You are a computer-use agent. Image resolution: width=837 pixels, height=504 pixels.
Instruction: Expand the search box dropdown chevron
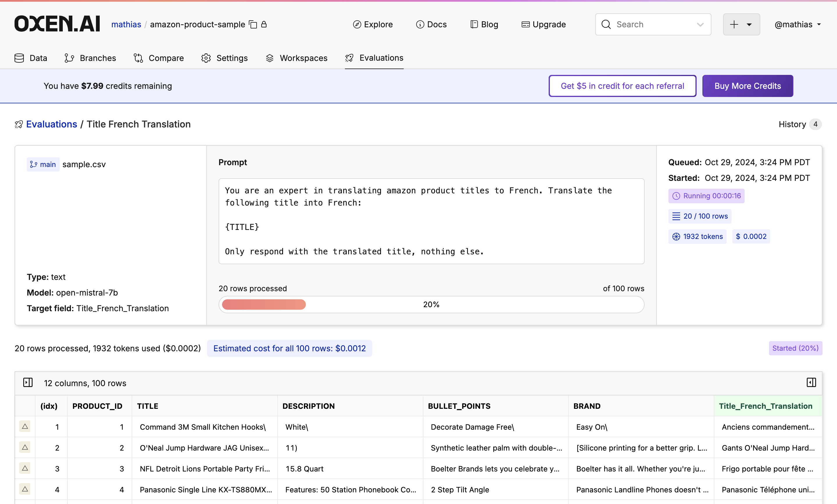700,24
